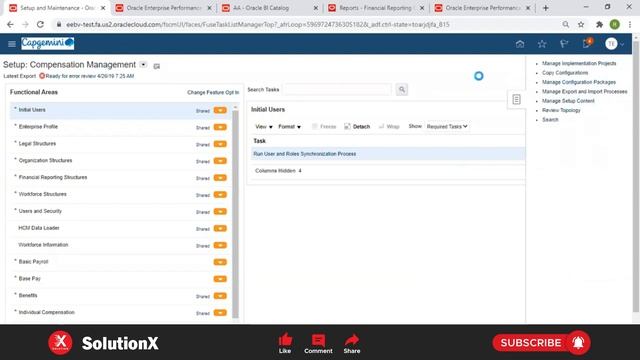
Task: Open the Watchlist flag icon
Action: tap(564, 44)
